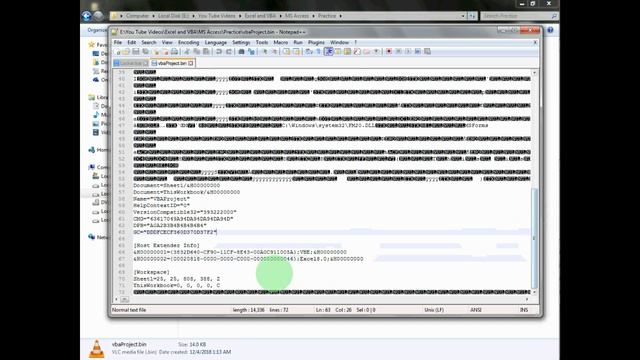Click the Paste toolbar icon
This screenshot has height=360, width=640.
coord(206,51)
